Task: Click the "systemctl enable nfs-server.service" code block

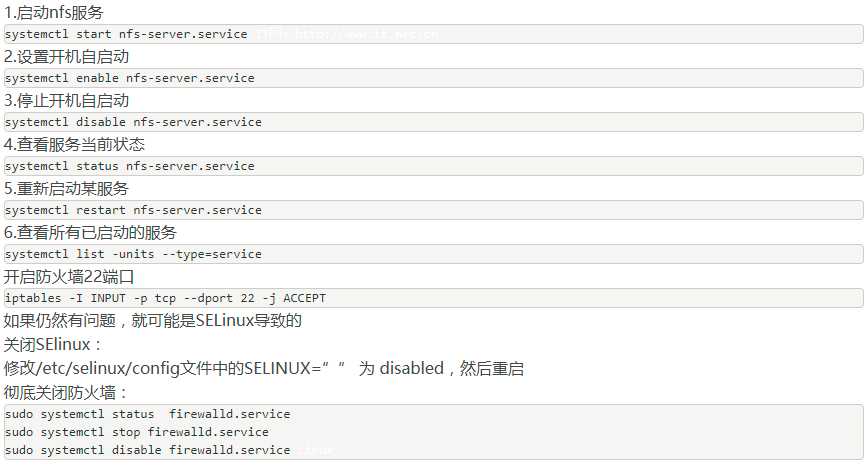Action: tap(130, 78)
